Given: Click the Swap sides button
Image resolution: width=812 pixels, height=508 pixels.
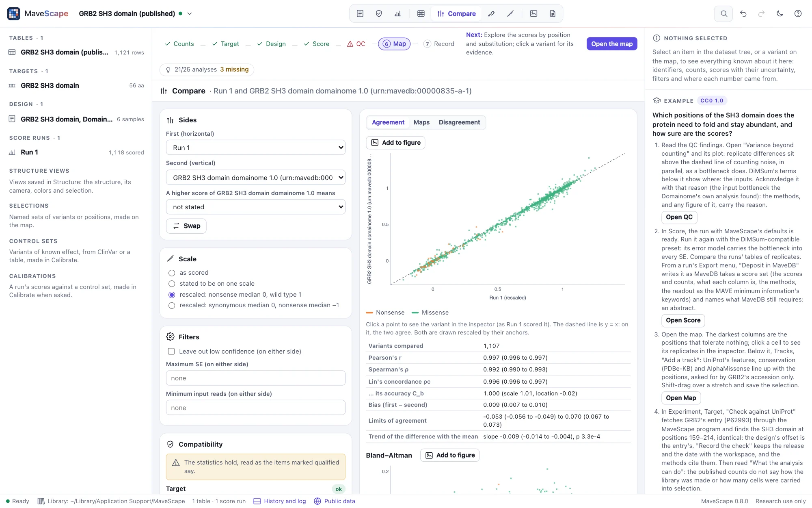Looking at the screenshot, I should (x=186, y=226).
